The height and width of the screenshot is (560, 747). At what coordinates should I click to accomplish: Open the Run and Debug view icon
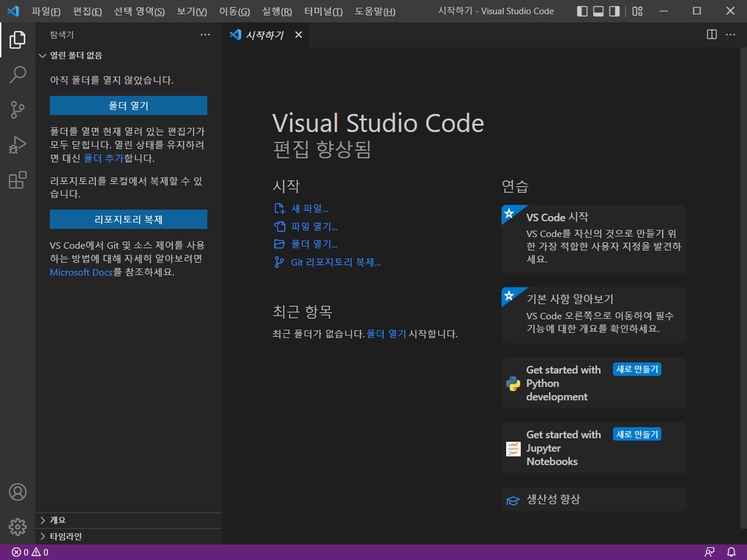coord(18,145)
